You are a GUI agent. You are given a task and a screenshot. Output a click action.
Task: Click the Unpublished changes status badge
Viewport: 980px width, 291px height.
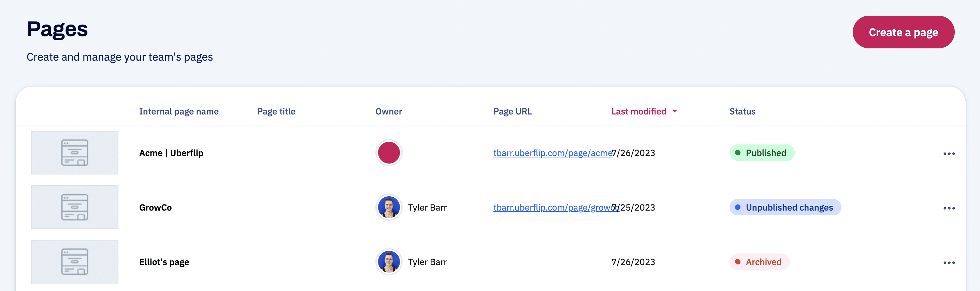785,208
